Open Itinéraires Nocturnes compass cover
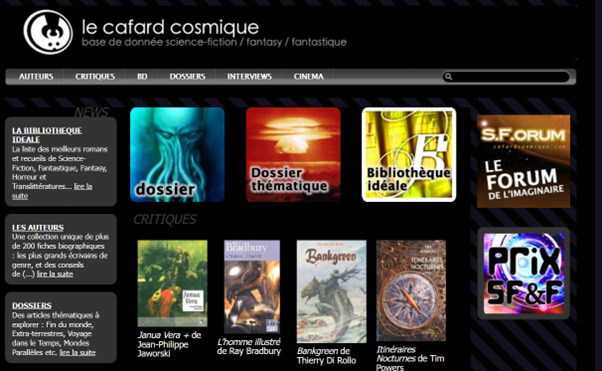 [x=411, y=291]
